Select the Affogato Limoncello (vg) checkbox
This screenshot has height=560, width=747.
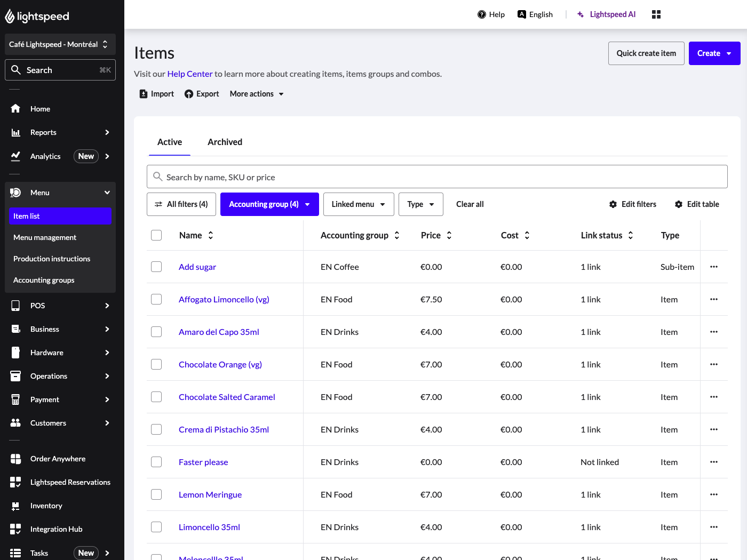pyautogui.click(x=156, y=299)
